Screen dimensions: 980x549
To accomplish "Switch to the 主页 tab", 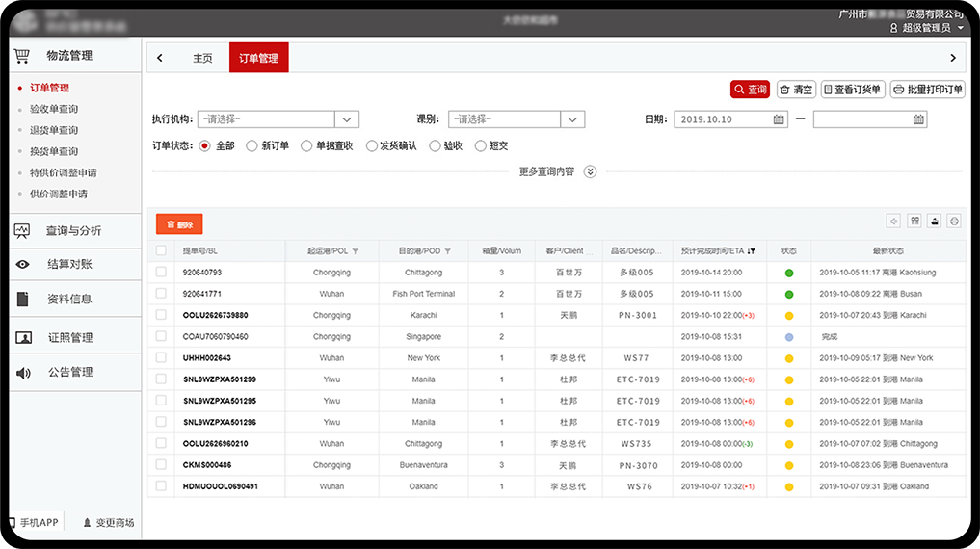I will (x=202, y=58).
